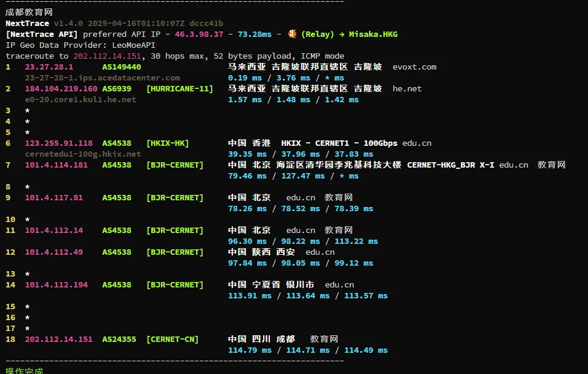Click latency 127.47 ms on hop 7
588x374 pixels.
pyautogui.click(x=303, y=176)
